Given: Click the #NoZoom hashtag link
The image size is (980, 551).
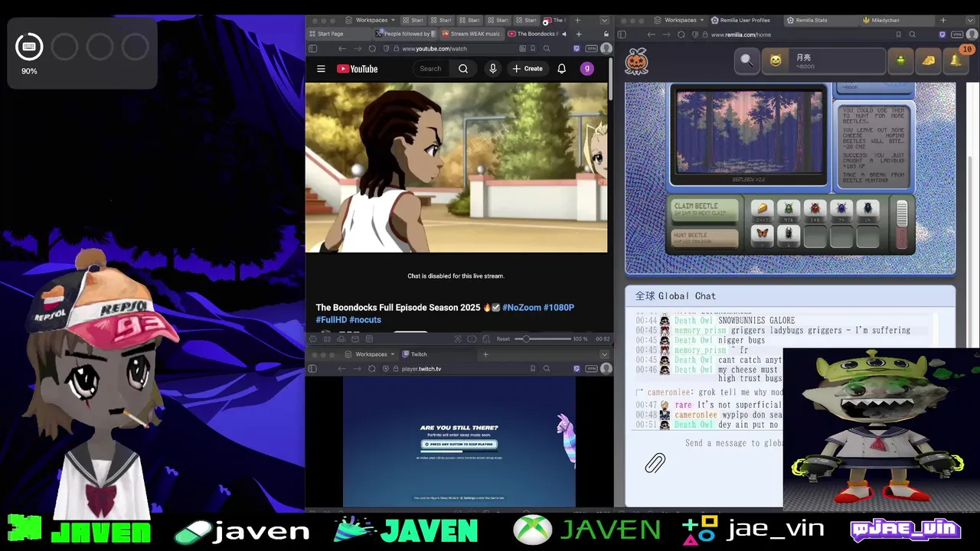Looking at the screenshot, I should (521, 308).
